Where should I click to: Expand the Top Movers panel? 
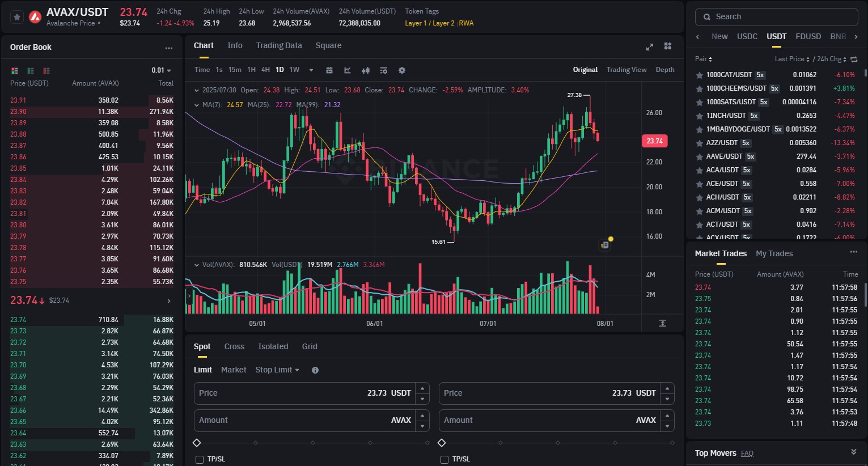point(854,452)
